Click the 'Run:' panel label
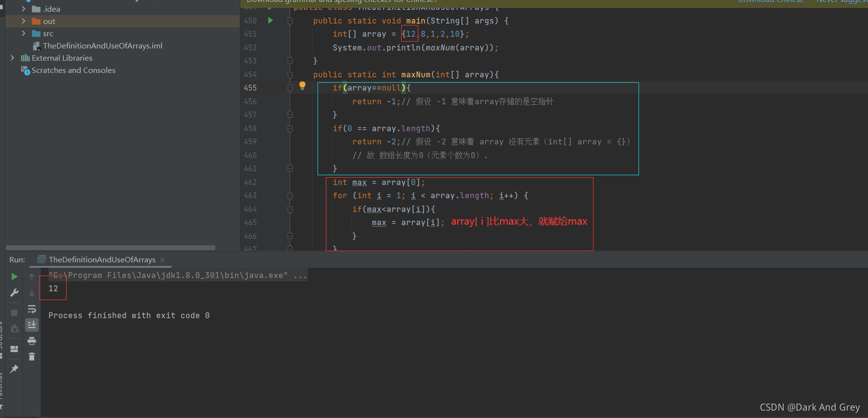This screenshot has height=418, width=868. [x=17, y=260]
